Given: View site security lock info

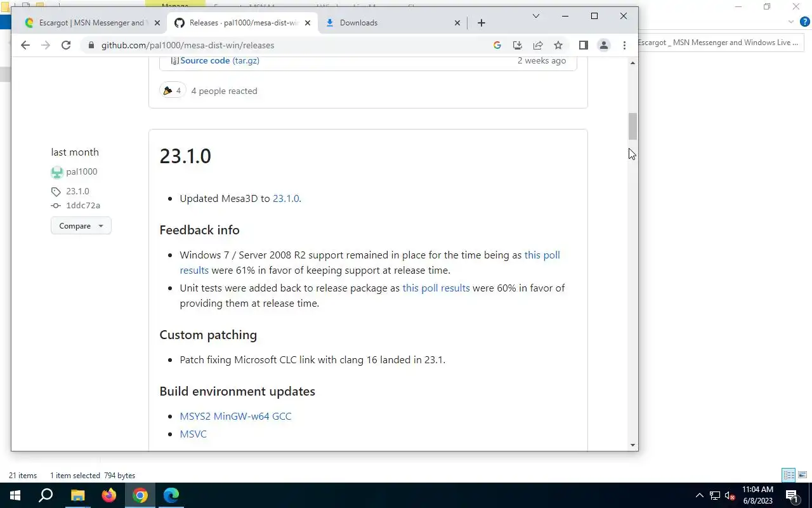Looking at the screenshot, I should coord(91,45).
